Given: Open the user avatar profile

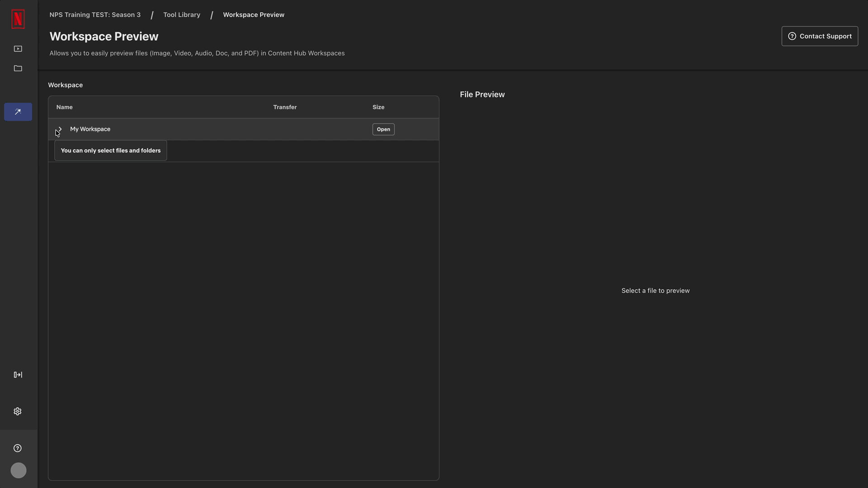Looking at the screenshot, I should coord(19,470).
